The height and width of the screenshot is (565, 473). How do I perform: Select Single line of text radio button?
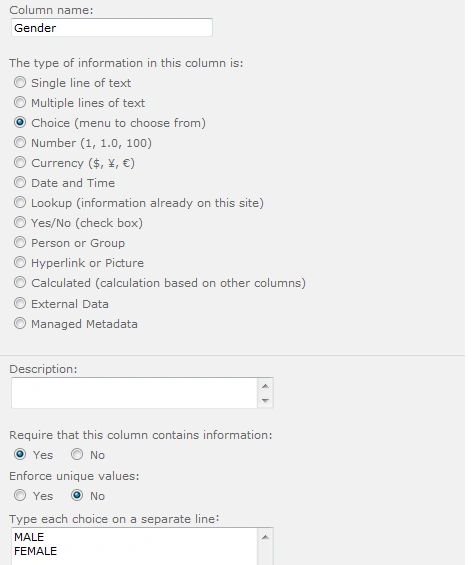20,83
